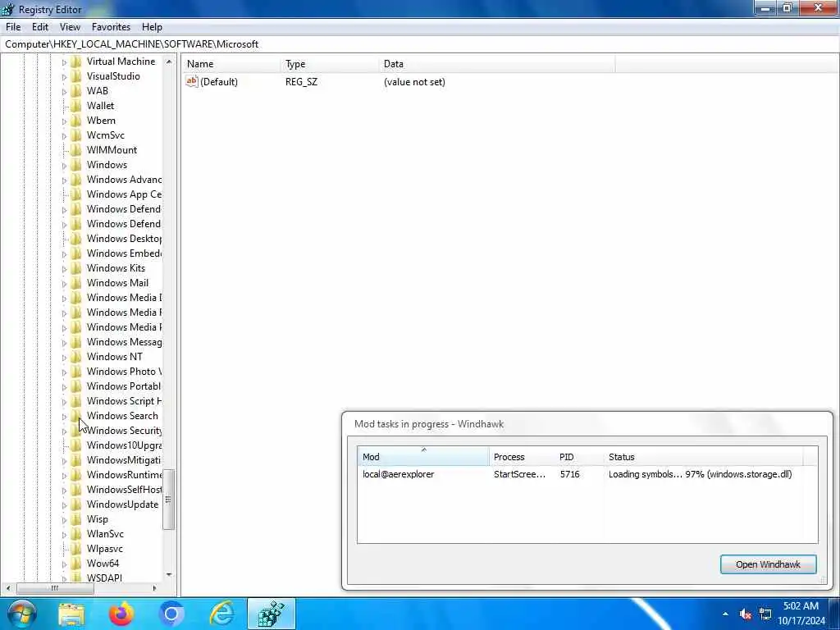840x630 pixels.
Task: Expand the Windows NT key
Action: coord(64,358)
